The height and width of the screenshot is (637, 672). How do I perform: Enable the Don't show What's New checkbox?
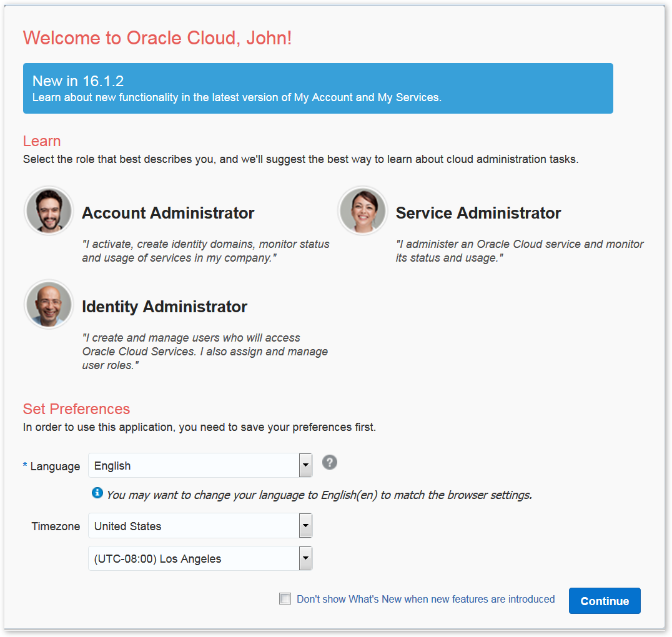tap(285, 598)
